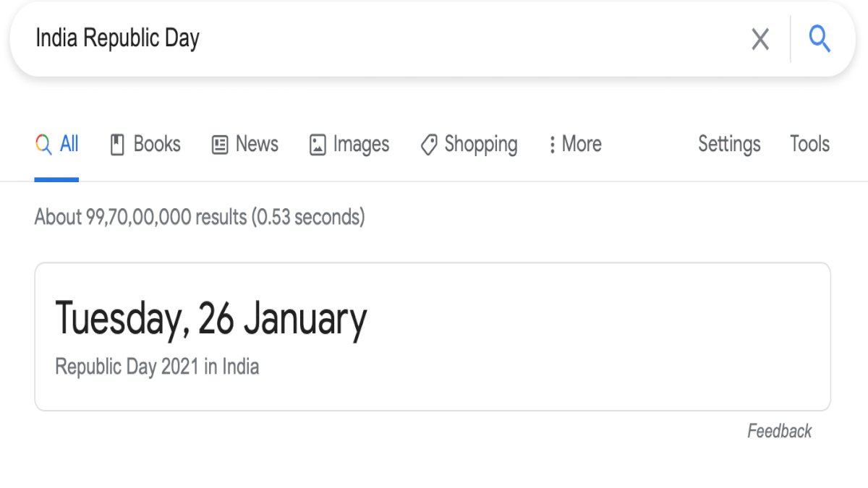The image size is (868, 488).
Task: Click the picture icon next to Images
Action: click(x=318, y=145)
